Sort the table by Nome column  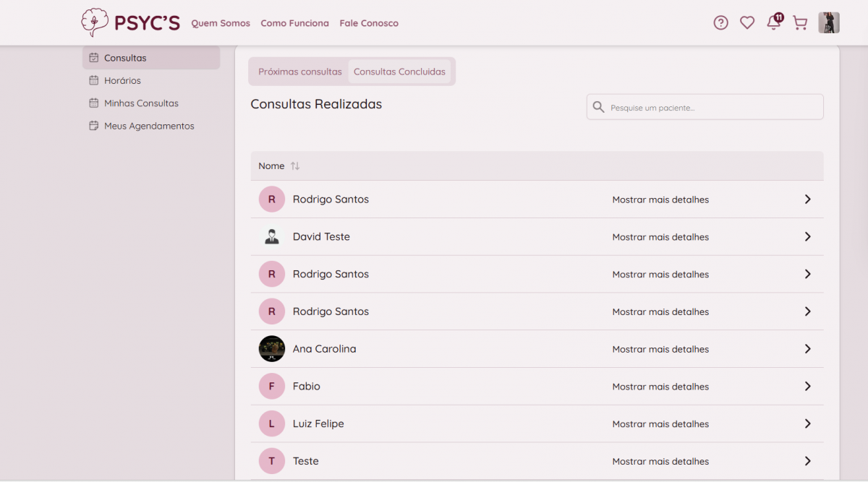click(294, 166)
